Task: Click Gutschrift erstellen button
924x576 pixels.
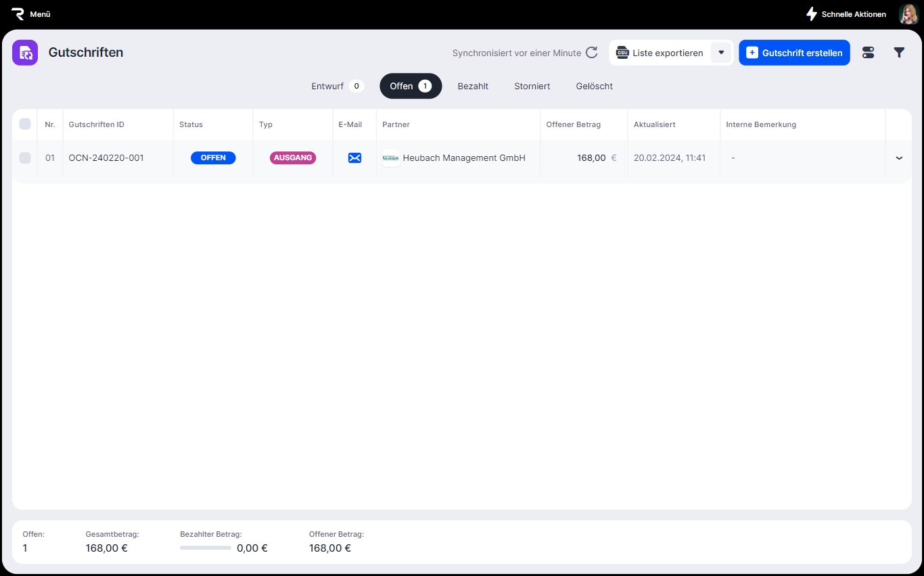Action: [x=794, y=53]
